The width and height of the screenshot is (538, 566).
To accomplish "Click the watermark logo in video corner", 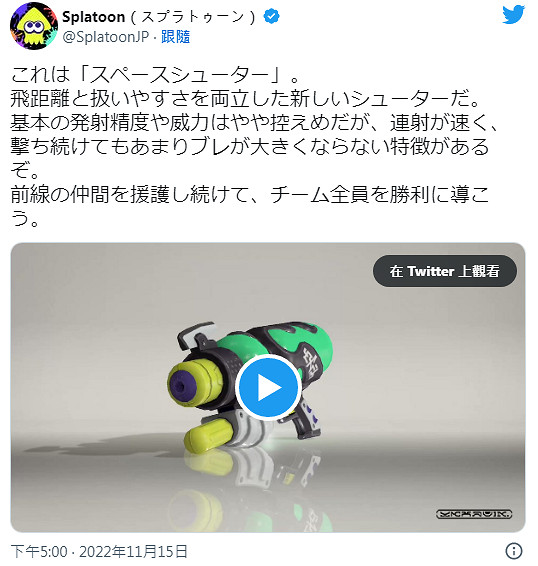I will 474,514.
